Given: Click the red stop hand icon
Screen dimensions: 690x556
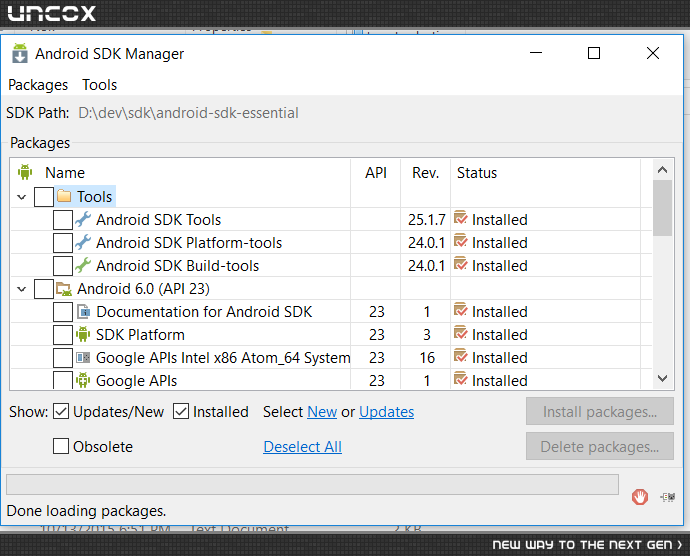Looking at the screenshot, I should (640, 497).
